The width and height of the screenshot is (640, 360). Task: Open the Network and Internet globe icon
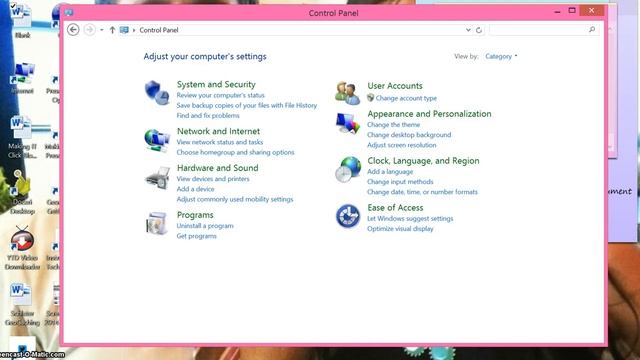point(157,140)
